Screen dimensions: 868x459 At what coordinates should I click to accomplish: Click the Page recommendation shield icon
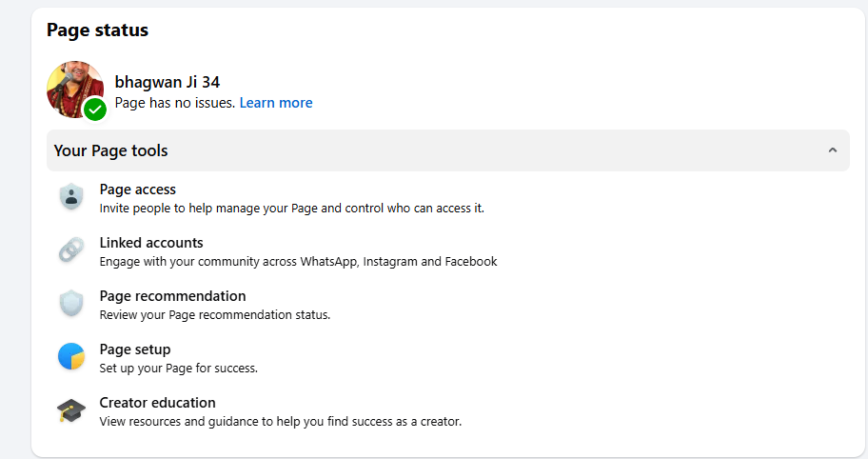pos(71,304)
